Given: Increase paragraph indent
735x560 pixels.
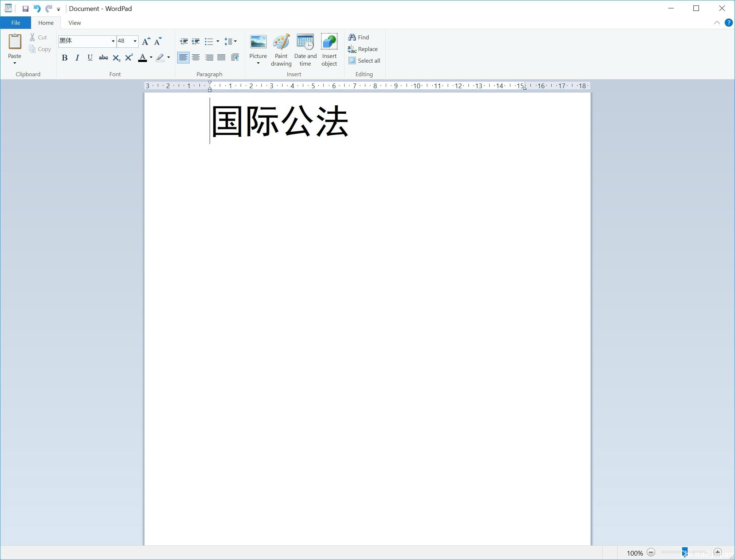Looking at the screenshot, I should (x=196, y=41).
